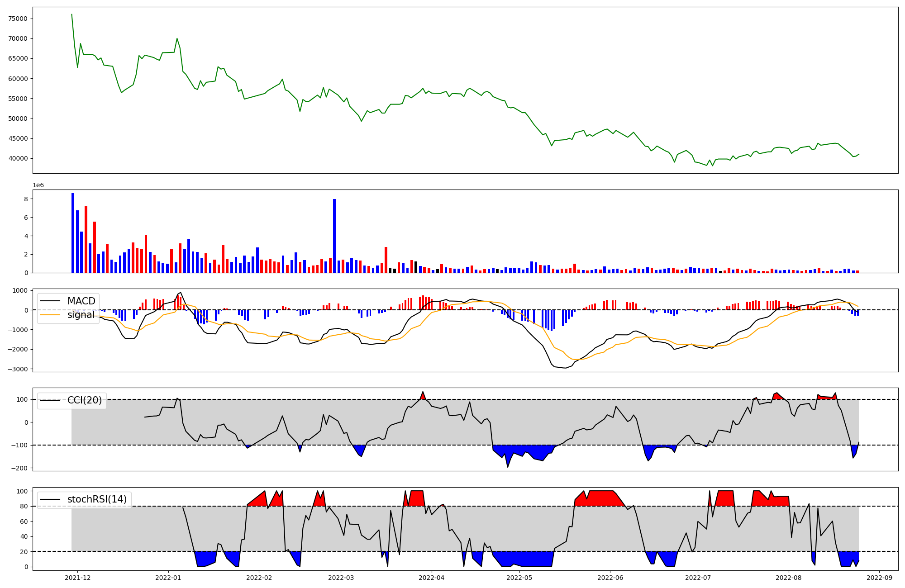Click the CCI(20) legend label
The image size is (905, 588).
tap(84, 400)
